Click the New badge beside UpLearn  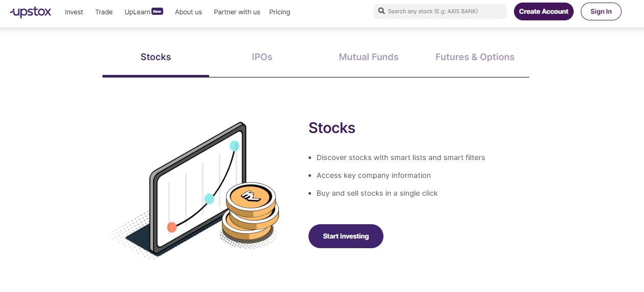coord(157,11)
